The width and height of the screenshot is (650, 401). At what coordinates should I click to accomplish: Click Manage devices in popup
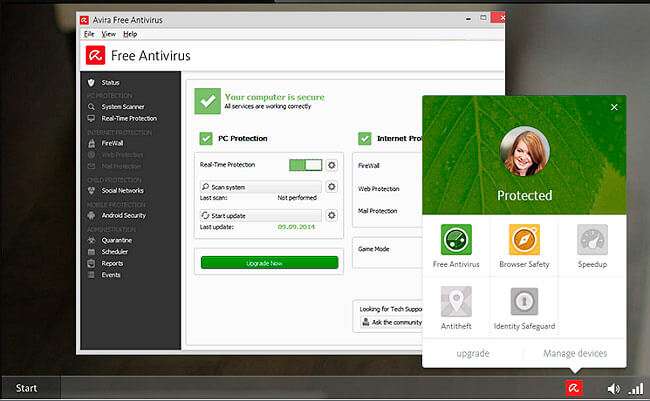click(x=575, y=353)
